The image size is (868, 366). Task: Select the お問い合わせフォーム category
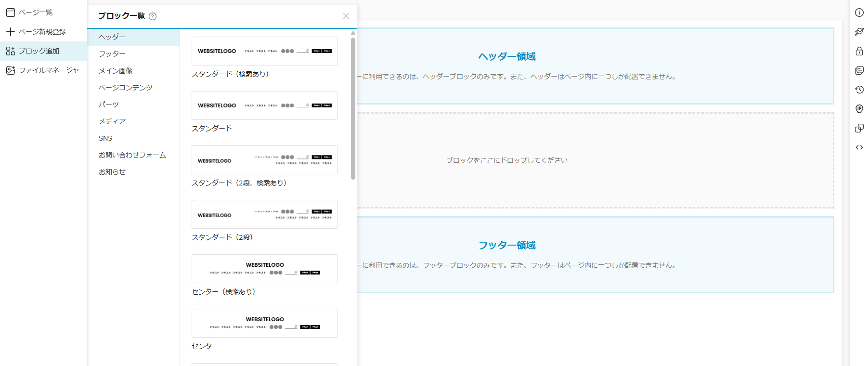[x=133, y=155]
